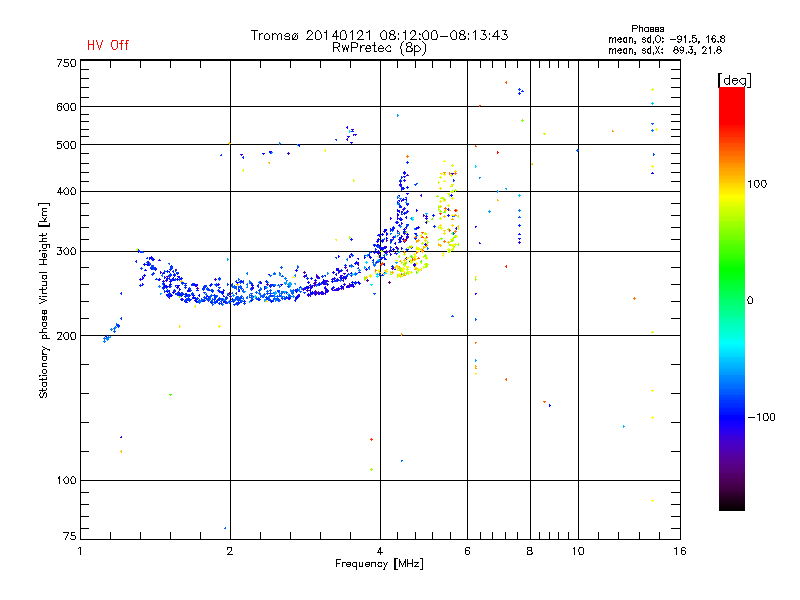Click the red 'HV Off' status label
This screenshot has width=800, height=600.
[x=108, y=45]
